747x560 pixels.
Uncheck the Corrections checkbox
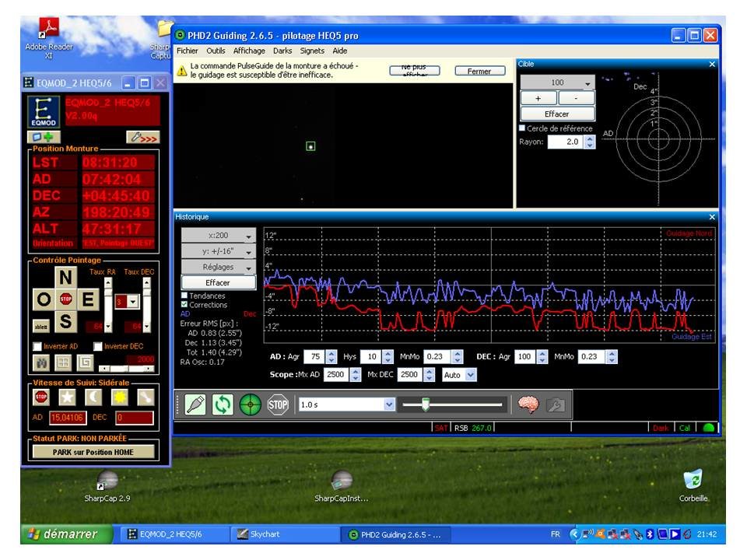coord(184,304)
